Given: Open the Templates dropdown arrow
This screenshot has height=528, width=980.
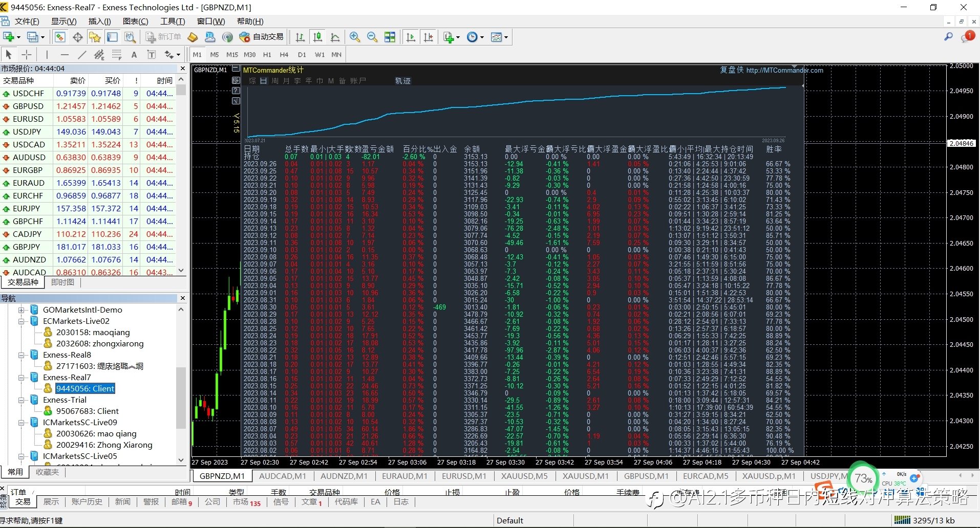Looking at the screenshot, I should tap(506, 37).
